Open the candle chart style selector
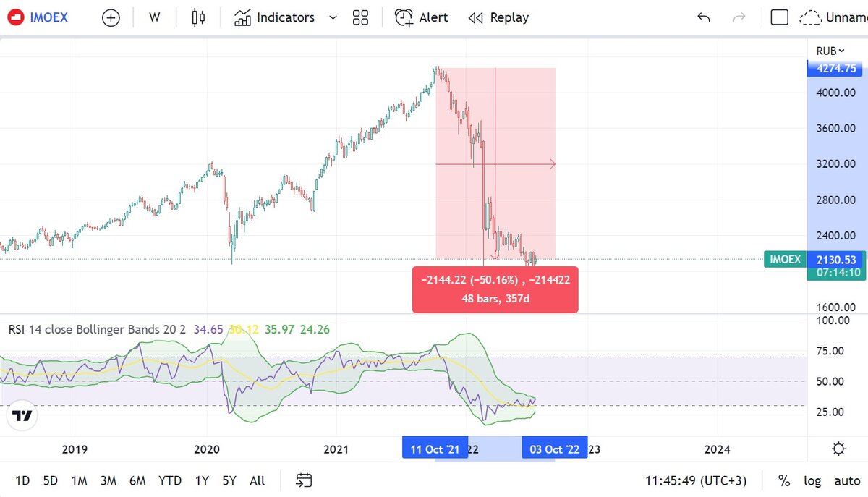This screenshot has height=497, width=868. click(x=197, y=17)
